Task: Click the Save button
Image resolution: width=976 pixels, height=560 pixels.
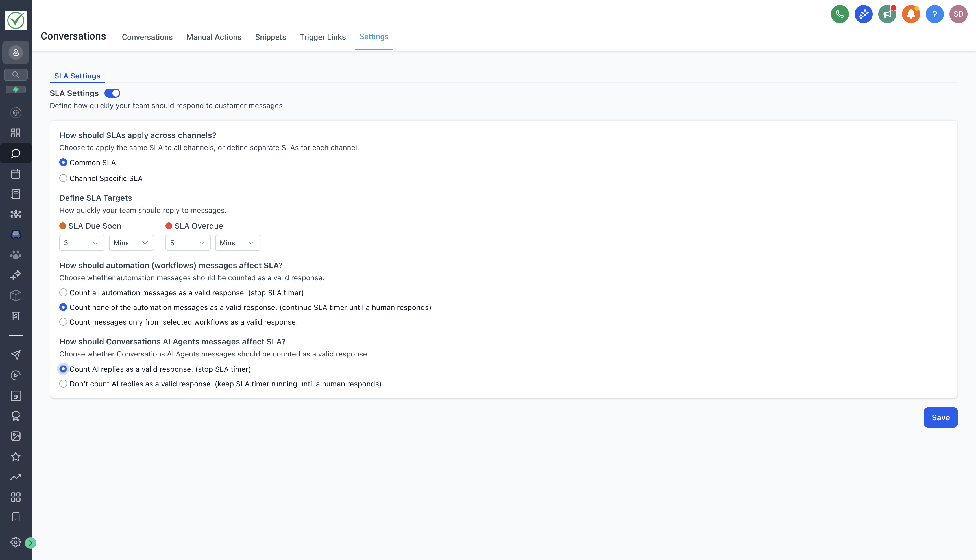Action: [x=940, y=417]
